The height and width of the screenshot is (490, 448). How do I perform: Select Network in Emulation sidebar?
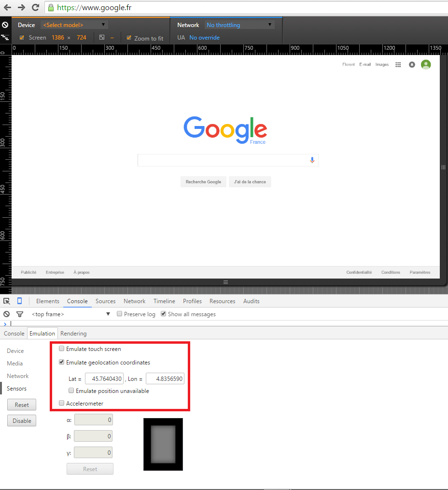click(x=17, y=376)
